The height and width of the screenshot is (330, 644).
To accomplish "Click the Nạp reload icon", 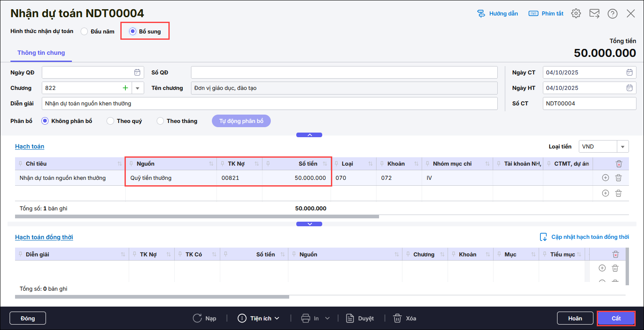I will click(x=197, y=318).
